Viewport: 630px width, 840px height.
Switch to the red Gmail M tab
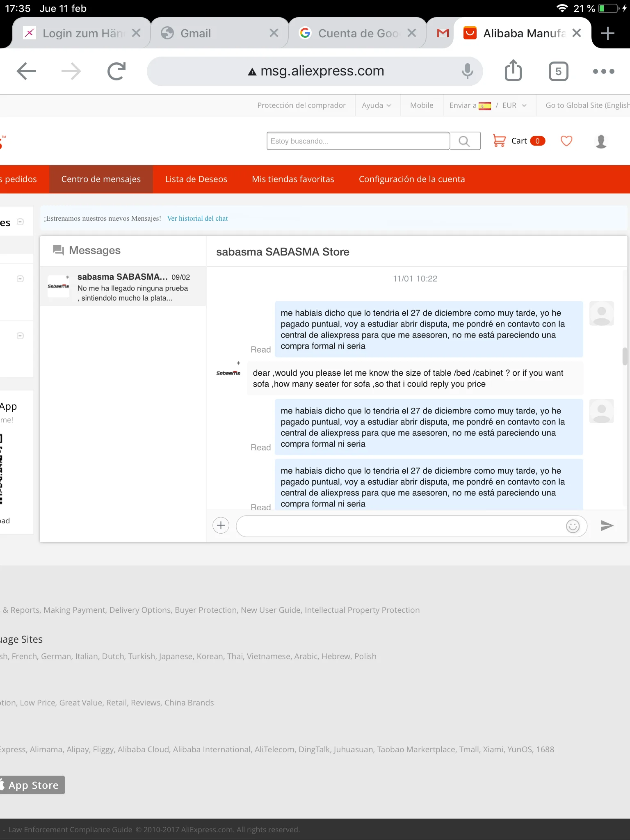[443, 33]
